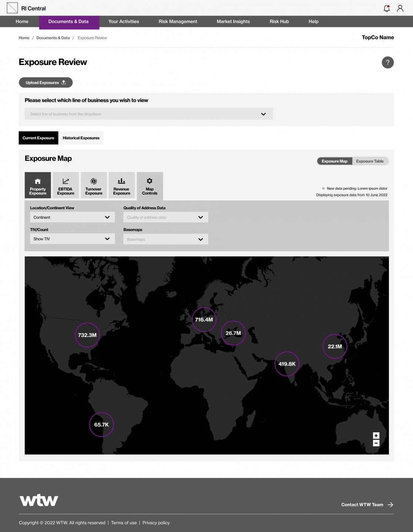
Task: Open the Risk Management menu
Action: (x=178, y=21)
